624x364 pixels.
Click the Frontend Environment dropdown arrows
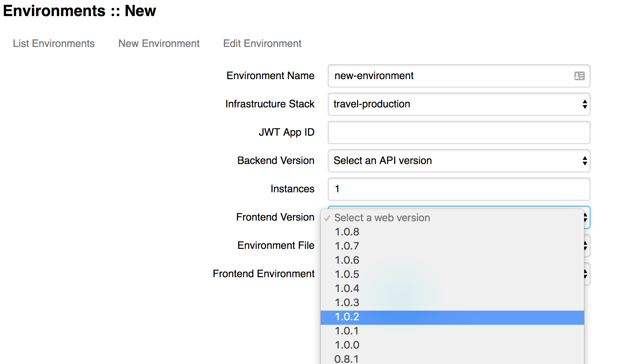(586, 274)
